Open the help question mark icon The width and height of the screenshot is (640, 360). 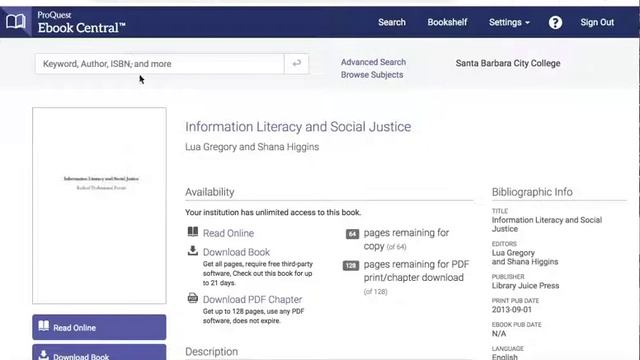coord(555,22)
